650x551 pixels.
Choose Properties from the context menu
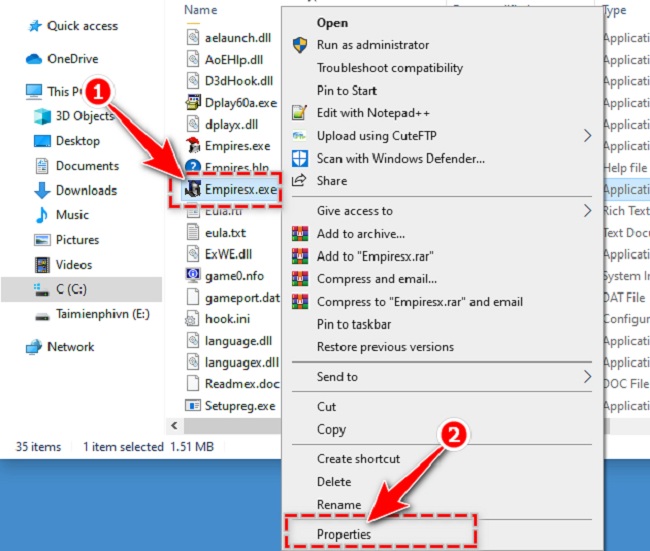click(x=344, y=534)
